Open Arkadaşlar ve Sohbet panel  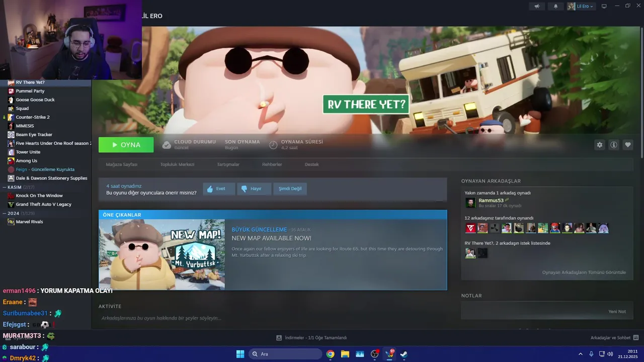click(614, 338)
